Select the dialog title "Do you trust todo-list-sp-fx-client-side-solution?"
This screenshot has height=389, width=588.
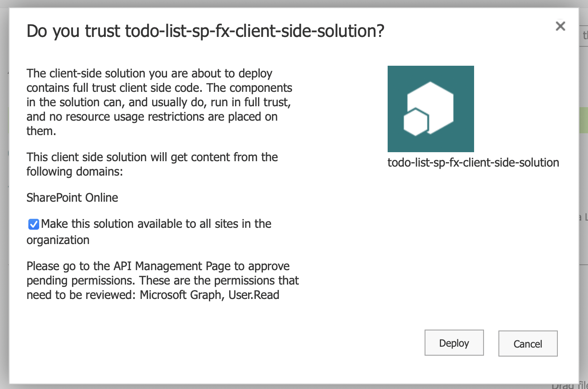[x=205, y=31]
